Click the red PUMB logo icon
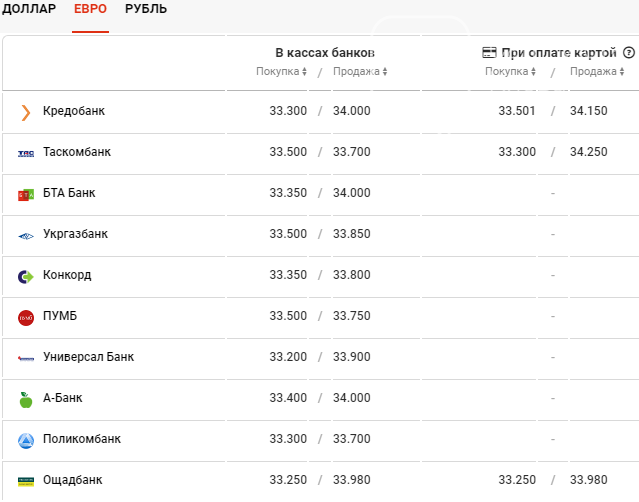This screenshot has width=639, height=502. [x=26, y=317]
